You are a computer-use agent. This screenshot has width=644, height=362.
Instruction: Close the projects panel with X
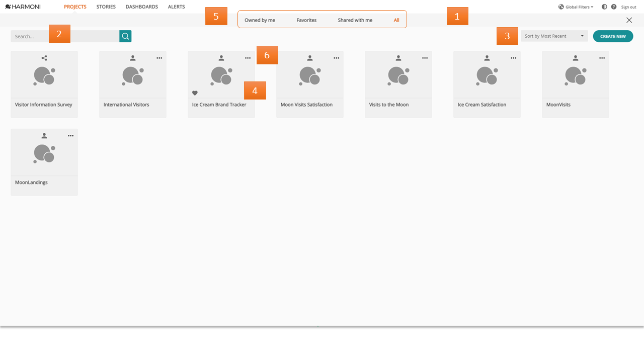[629, 20]
